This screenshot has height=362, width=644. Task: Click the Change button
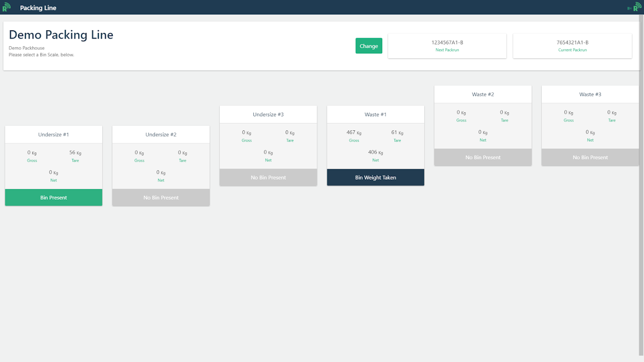coord(369,46)
